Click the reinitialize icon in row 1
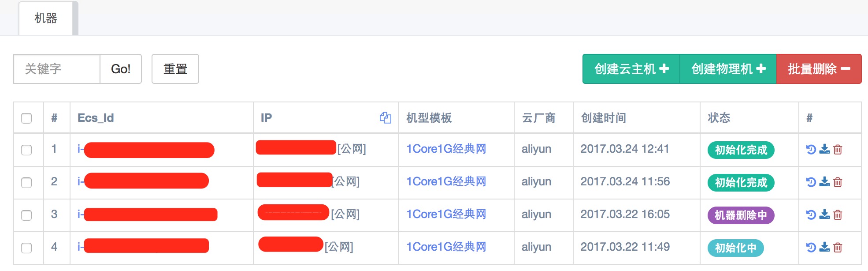This screenshot has width=868, height=271. pyautogui.click(x=811, y=150)
